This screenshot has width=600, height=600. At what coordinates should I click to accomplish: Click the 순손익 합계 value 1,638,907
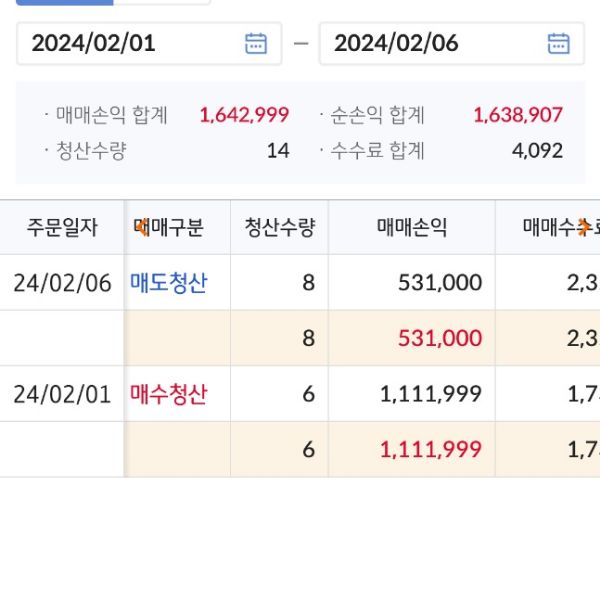[518, 115]
